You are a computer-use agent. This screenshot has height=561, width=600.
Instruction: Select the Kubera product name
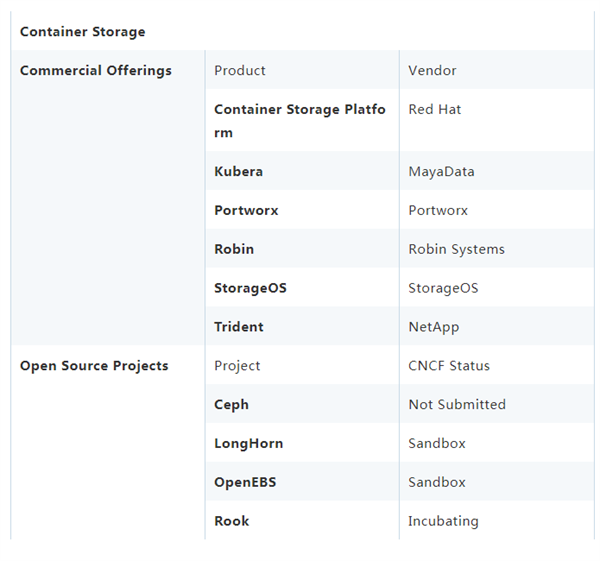[238, 172]
